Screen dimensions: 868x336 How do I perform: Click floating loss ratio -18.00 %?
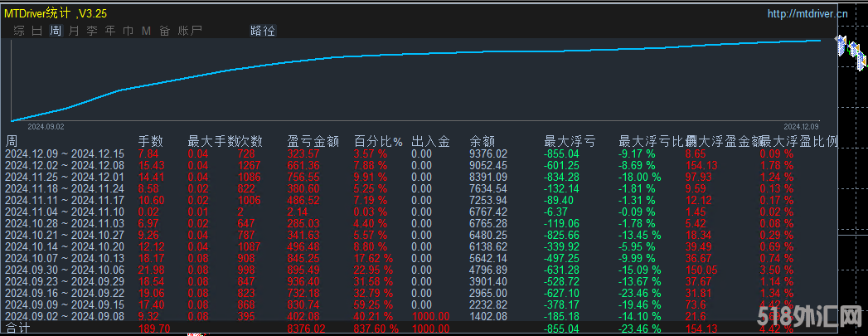tap(640, 178)
